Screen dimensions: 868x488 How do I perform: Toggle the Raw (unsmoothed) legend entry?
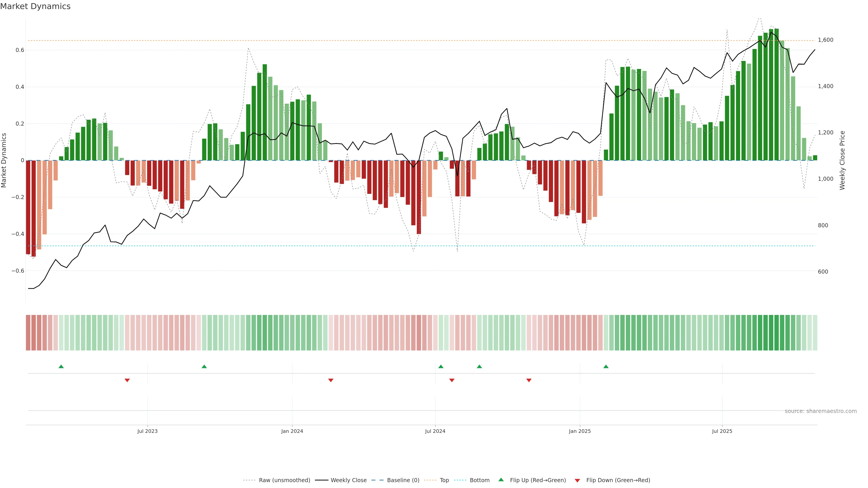284,480
